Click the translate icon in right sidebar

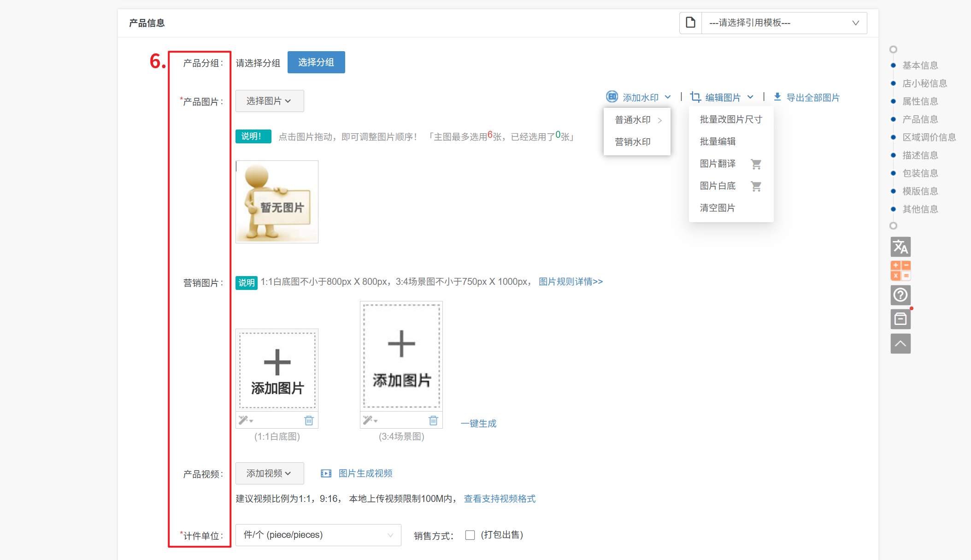900,247
